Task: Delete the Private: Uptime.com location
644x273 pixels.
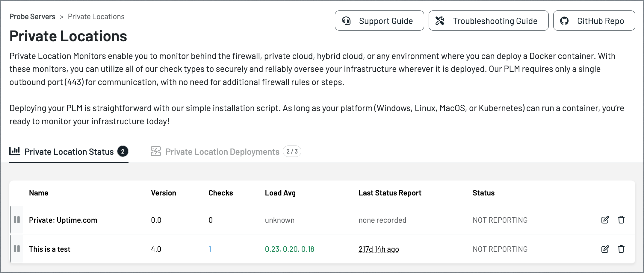Action: coord(621,220)
